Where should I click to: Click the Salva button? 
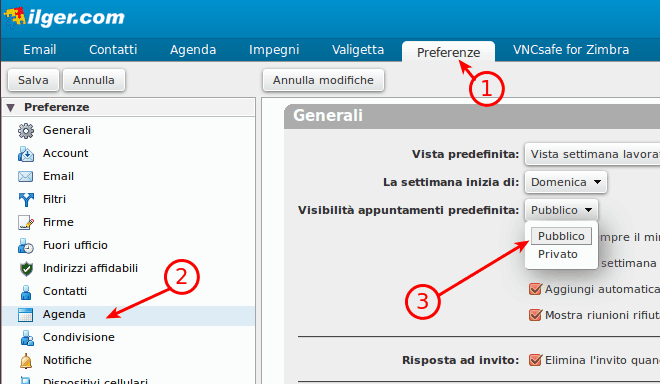[33, 80]
